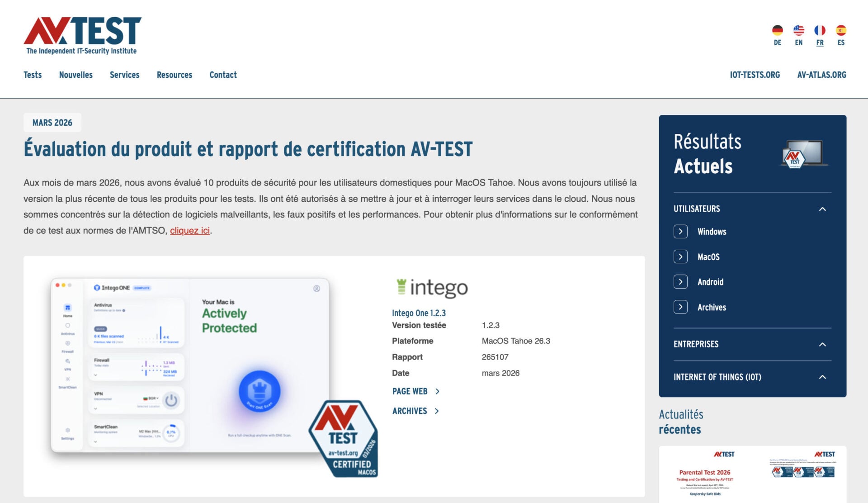
Task: Open Android results in sidebar
Action: pyautogui.click(x=710, y=282)
